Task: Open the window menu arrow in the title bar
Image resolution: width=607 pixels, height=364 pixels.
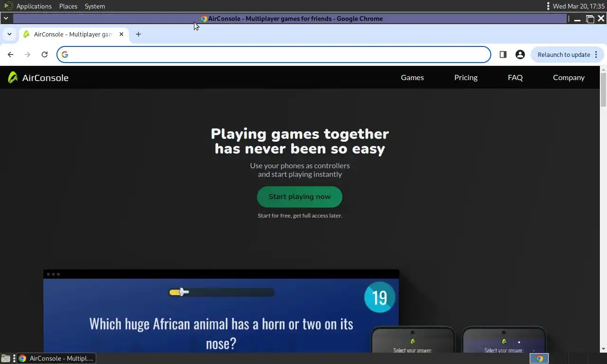Action: coord(6,18)
